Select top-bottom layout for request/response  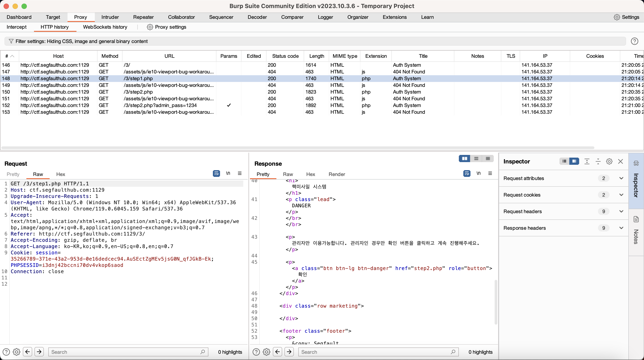point(476,159)
